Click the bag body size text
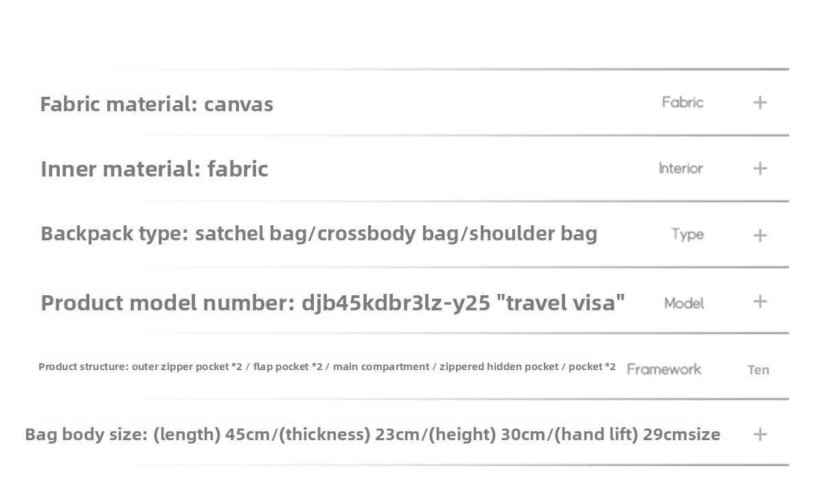This screenshot has height=504, width=824. click(372, 434)
